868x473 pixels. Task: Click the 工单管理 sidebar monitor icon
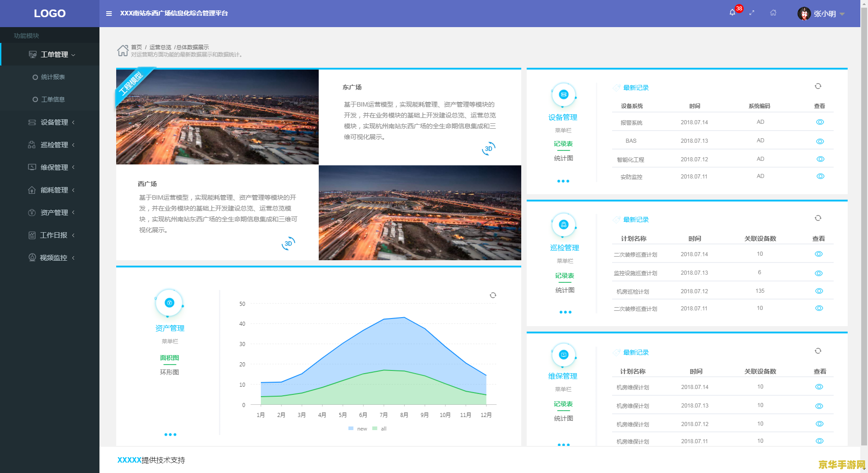pos(33,54)
